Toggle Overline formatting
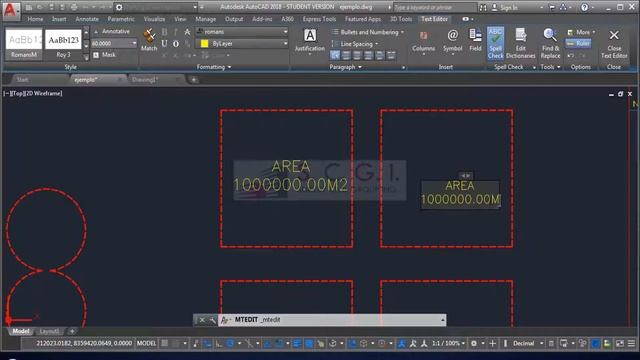Screen dimensions: 640x360 (176, 43)
